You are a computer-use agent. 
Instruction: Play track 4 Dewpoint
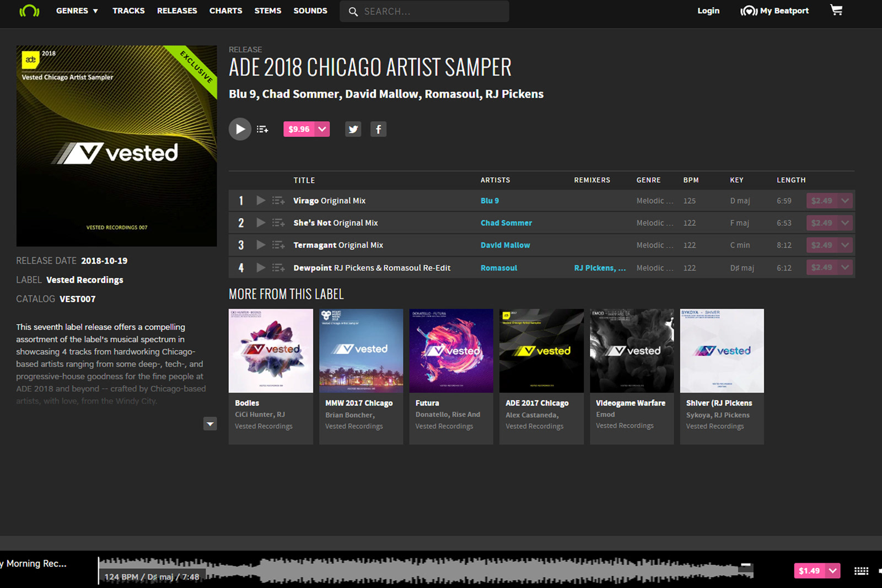pyautogui.click(x=261, y=267)
